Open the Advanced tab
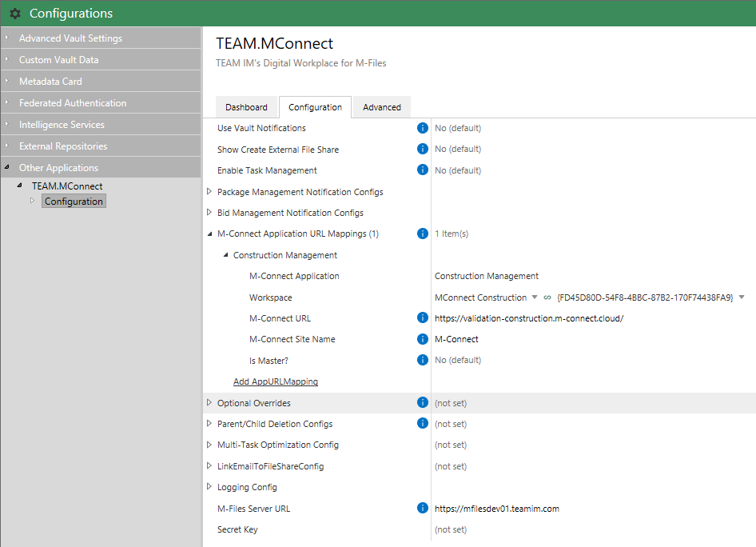Screen dimensions: 756x547 pyautogui.click(x=381, y=107)
